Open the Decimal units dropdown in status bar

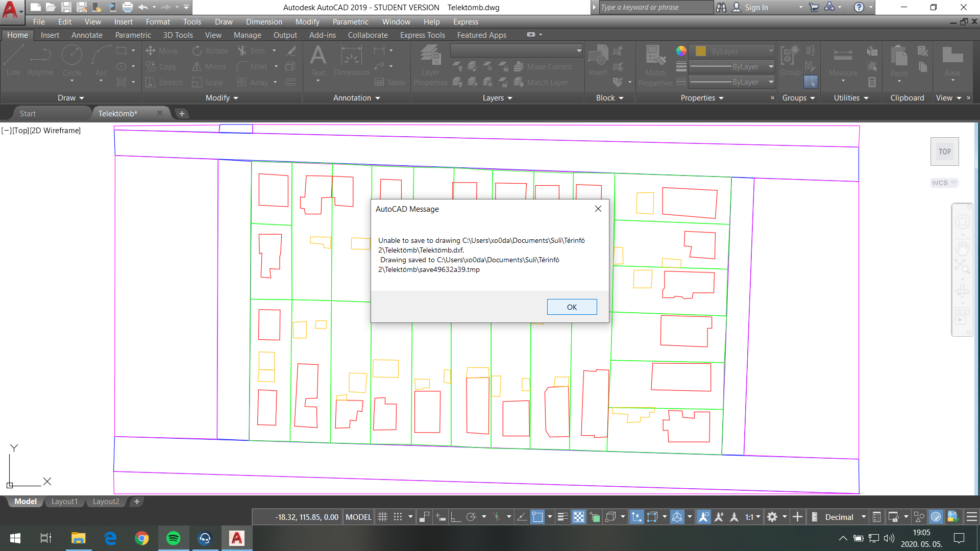point(845,517)
